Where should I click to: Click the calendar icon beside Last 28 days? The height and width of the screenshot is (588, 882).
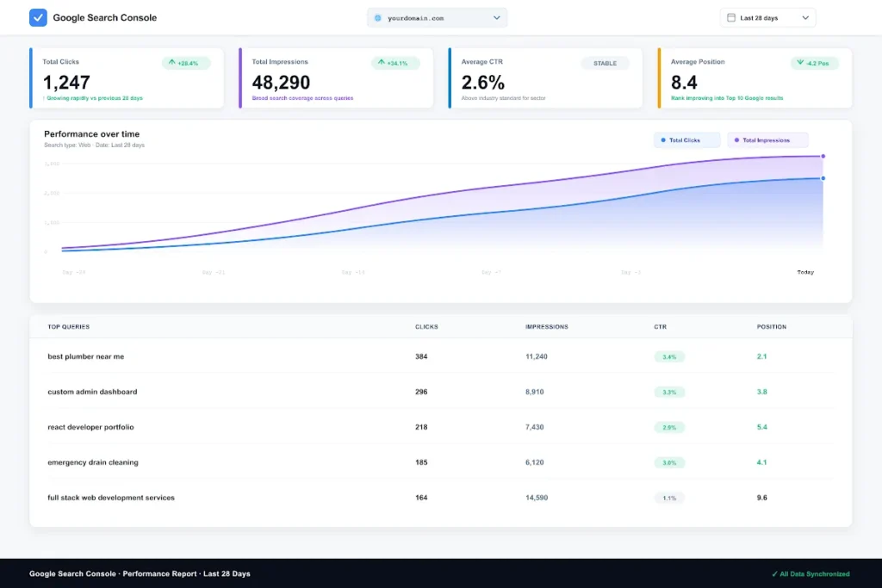[x=731, y=17]
